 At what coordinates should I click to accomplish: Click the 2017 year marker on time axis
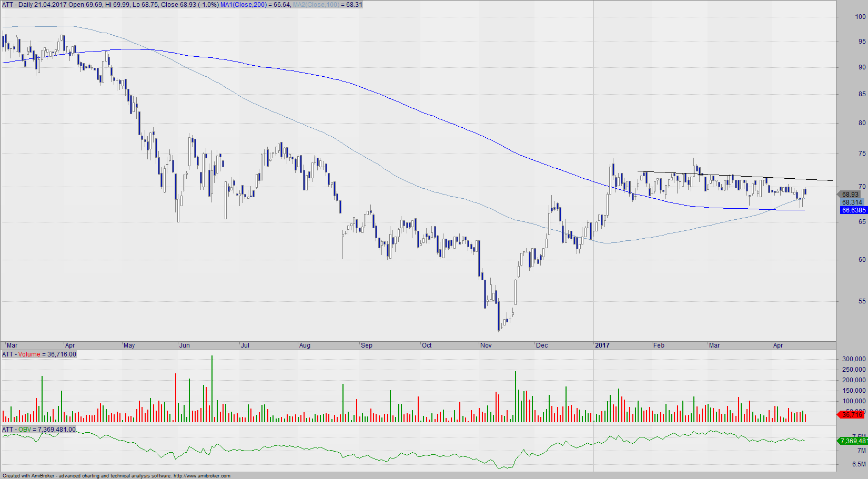602,345
